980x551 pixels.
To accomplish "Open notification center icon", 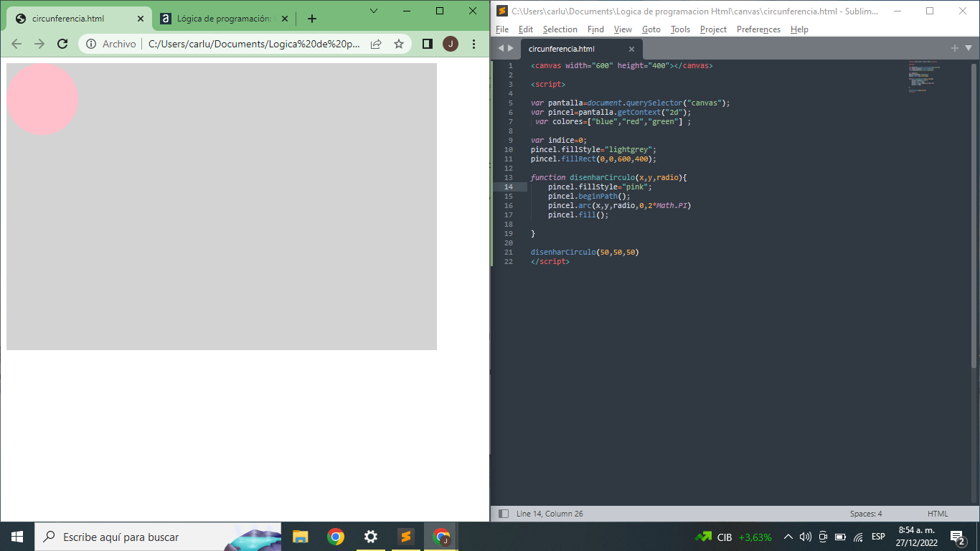I will 956,537.
